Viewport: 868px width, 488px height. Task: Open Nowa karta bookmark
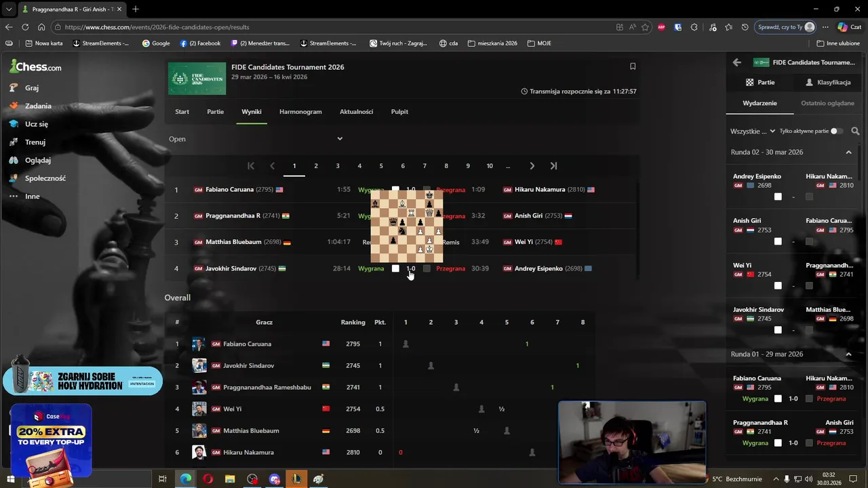tap(44, 43)
